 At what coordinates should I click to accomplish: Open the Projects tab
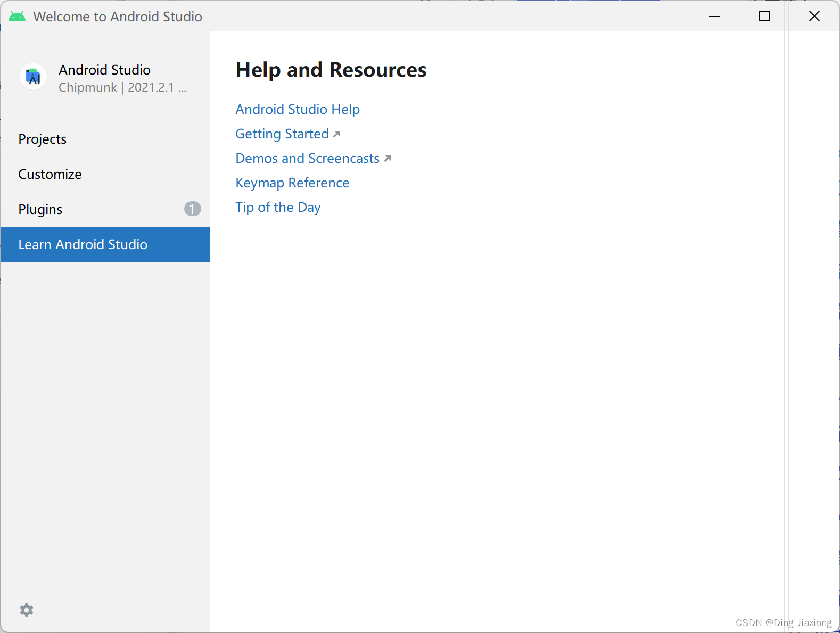click(x=105, y=139)
